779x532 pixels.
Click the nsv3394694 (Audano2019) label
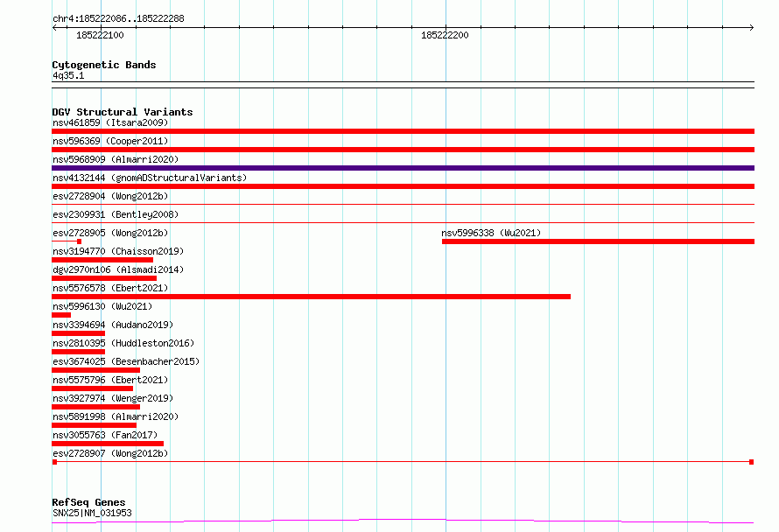[x=113, y=325]
